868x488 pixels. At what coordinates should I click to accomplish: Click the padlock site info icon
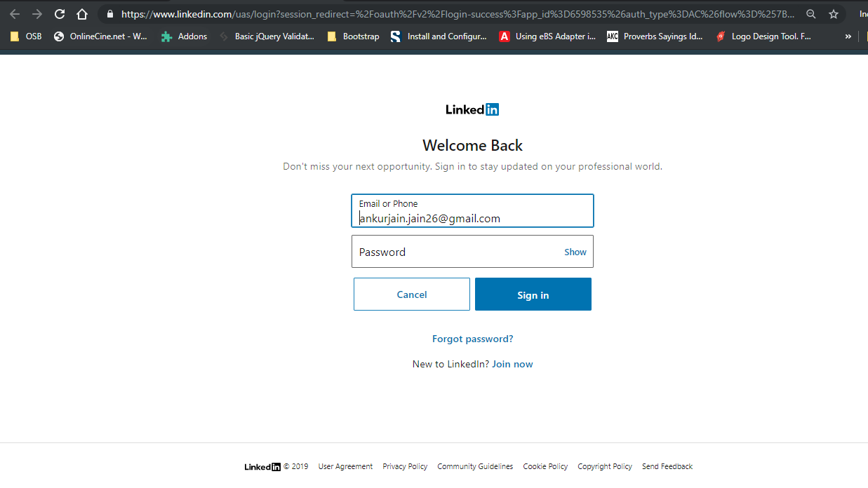[109, 14]
